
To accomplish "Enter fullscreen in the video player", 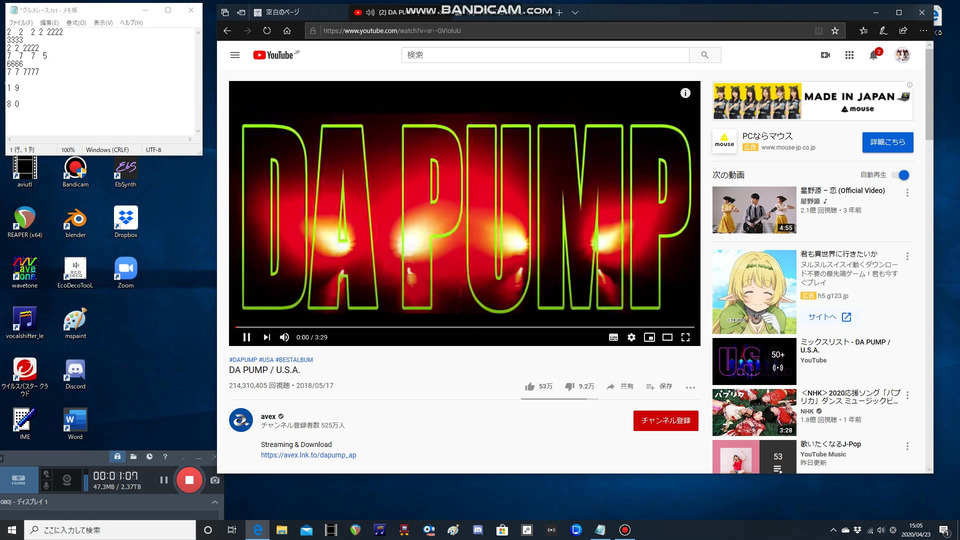I will [x=686, y=337].
